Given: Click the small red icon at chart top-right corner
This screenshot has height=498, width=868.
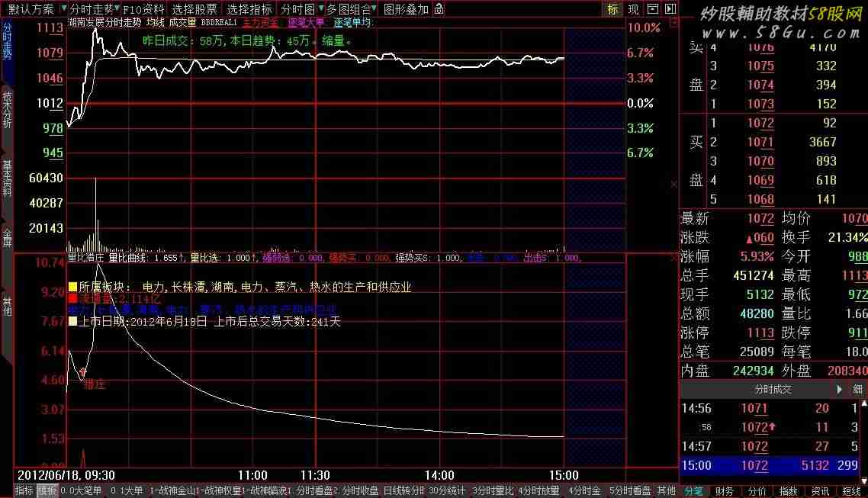Looking at the screenshot, I should pos(674,23).
